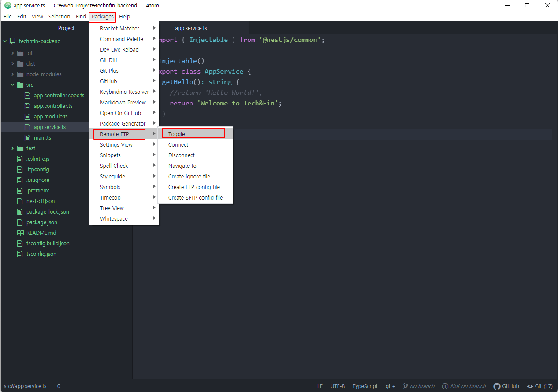The image size is (558, 392).
Task: Open Symbols submenu
Action: tap(124, 187)
